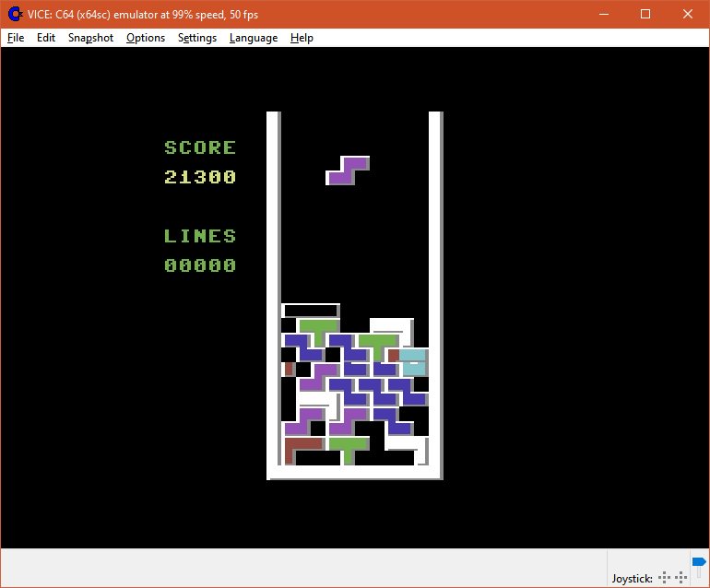The height and width of the screenshot is (588, 710).
Task: Click the Joystick label in the status bar
Action: 633,579
